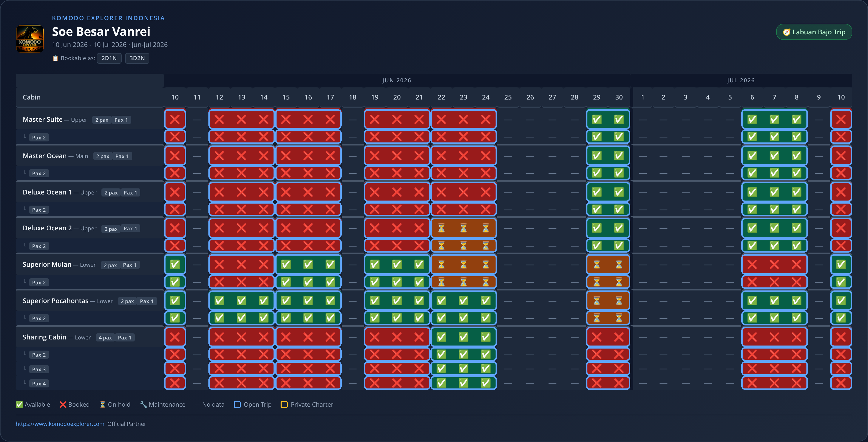This screenshot has width=868, height=442.
Task: Click the Official Partner footer text
Action: (x=127, y=424)
